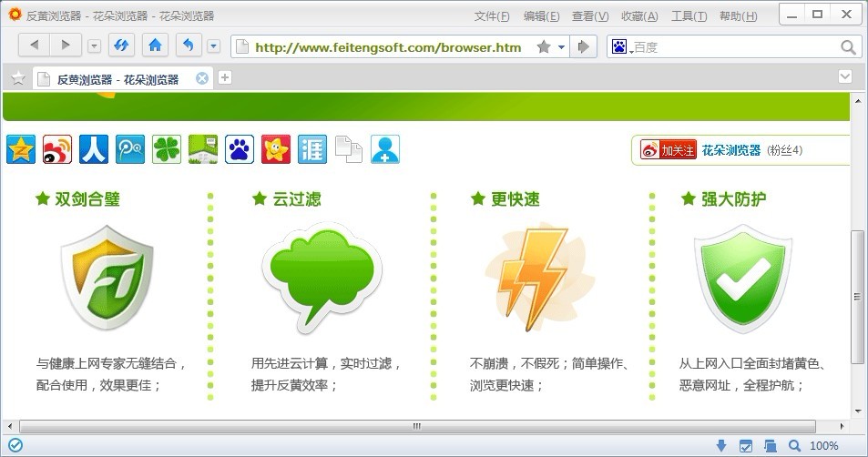Click the Baidu search input box

pos(735,47)
